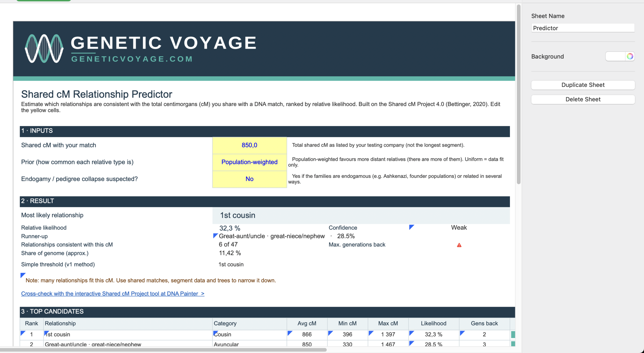Select the 32,3 % relative likelihood value
This screenshot has height=353, width=644.
[x=230, y=228]
